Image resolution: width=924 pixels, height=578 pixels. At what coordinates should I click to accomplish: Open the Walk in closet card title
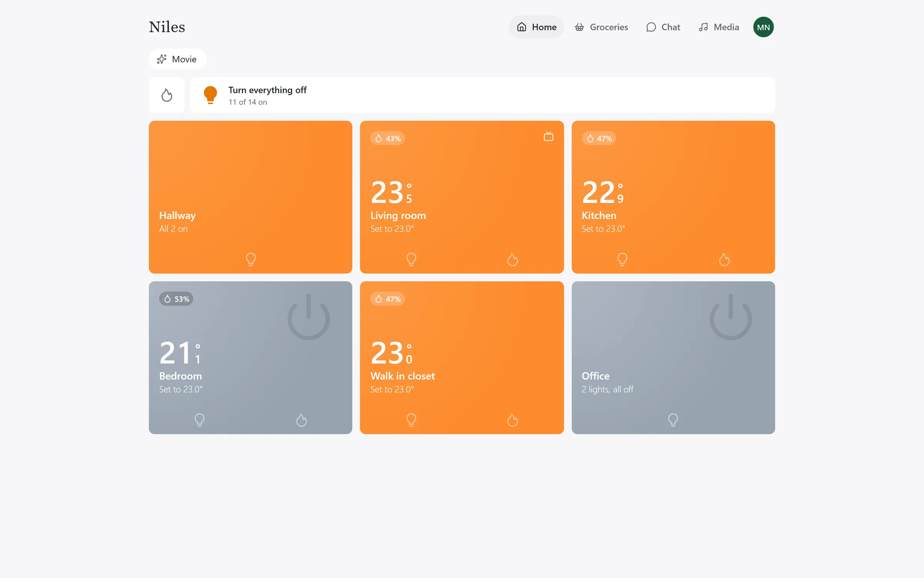click(x=403, y=376)
